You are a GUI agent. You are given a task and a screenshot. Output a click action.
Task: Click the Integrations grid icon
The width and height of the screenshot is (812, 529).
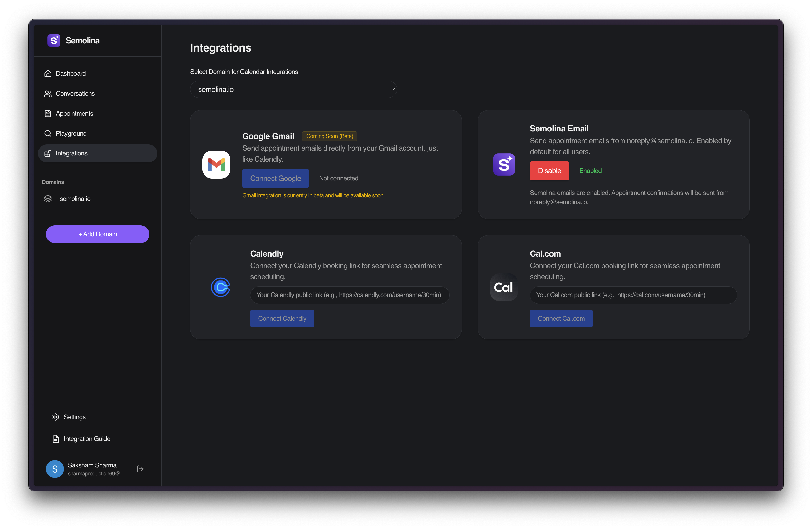(48, 153)
